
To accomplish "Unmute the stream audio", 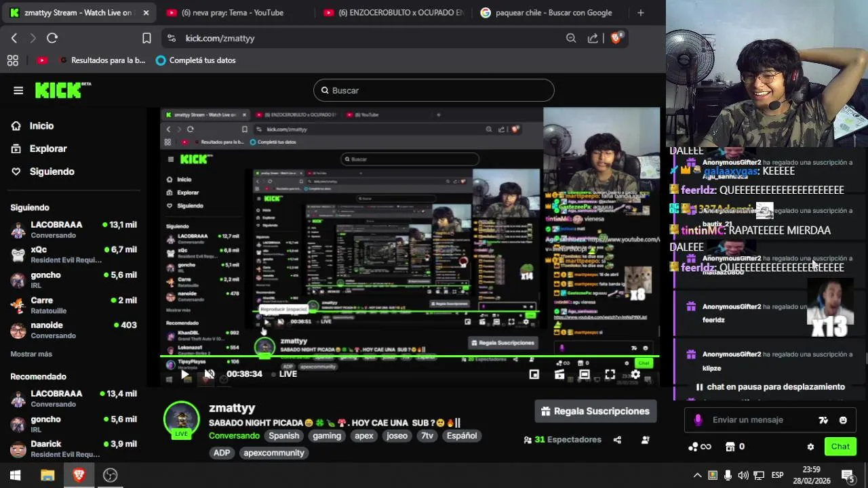I will 210,374.
